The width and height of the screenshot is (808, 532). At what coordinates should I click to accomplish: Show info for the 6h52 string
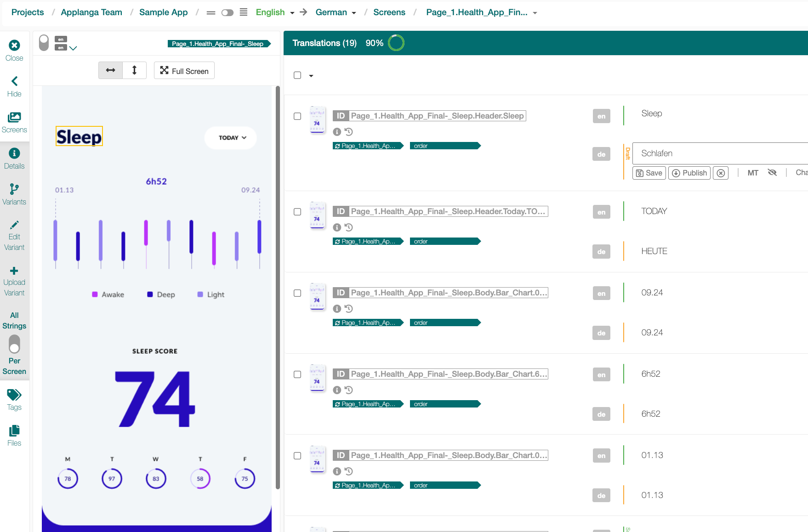coord(337,390)
